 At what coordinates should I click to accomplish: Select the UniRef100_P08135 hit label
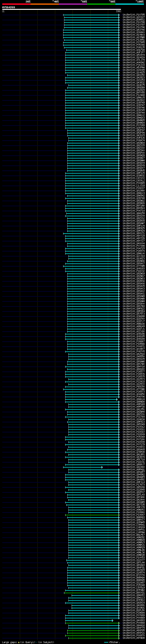pyautogui.click(x=133, y=47)
